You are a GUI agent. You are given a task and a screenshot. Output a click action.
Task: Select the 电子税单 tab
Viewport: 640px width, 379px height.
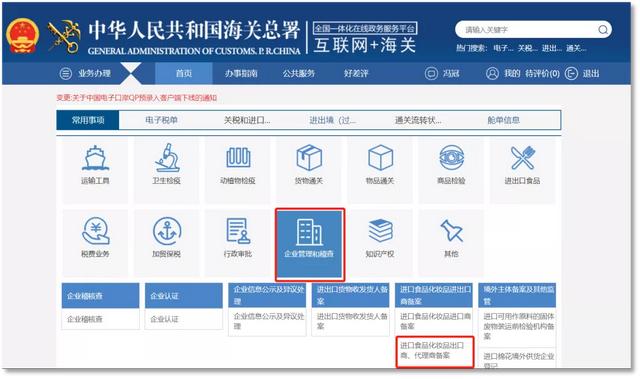tap(161, 120)
